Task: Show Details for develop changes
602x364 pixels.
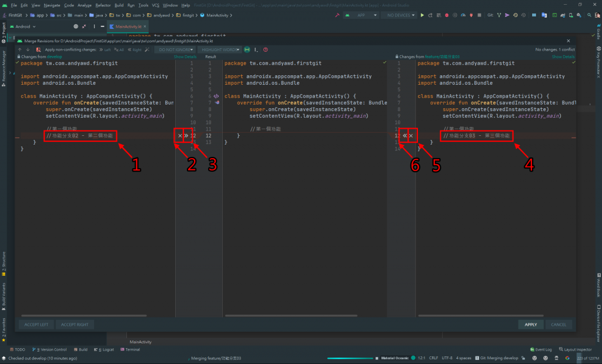Action: pyautogui.click(x=185, y=57)
